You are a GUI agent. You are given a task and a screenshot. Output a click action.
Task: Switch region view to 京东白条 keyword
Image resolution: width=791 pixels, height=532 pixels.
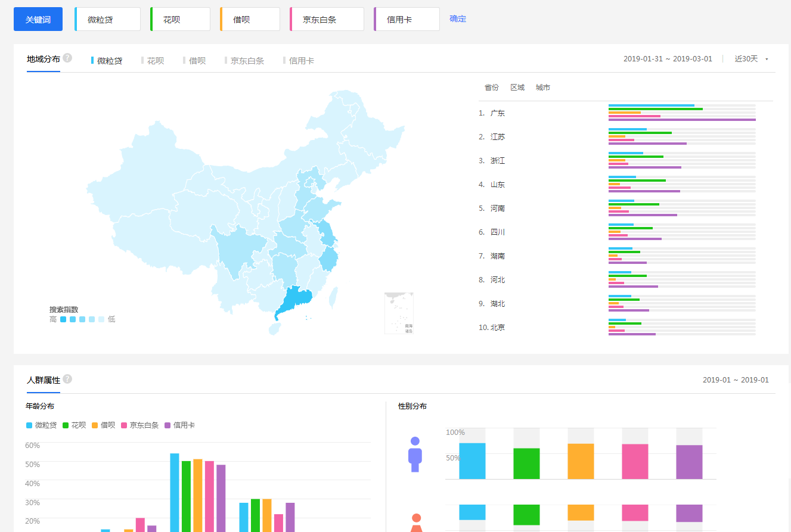244,61
